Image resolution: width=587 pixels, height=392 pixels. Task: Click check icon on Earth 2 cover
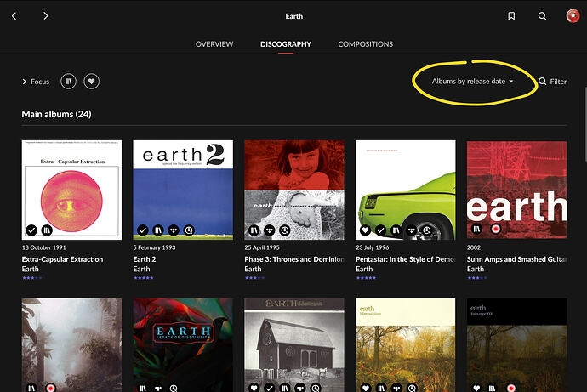pos(143,230)
